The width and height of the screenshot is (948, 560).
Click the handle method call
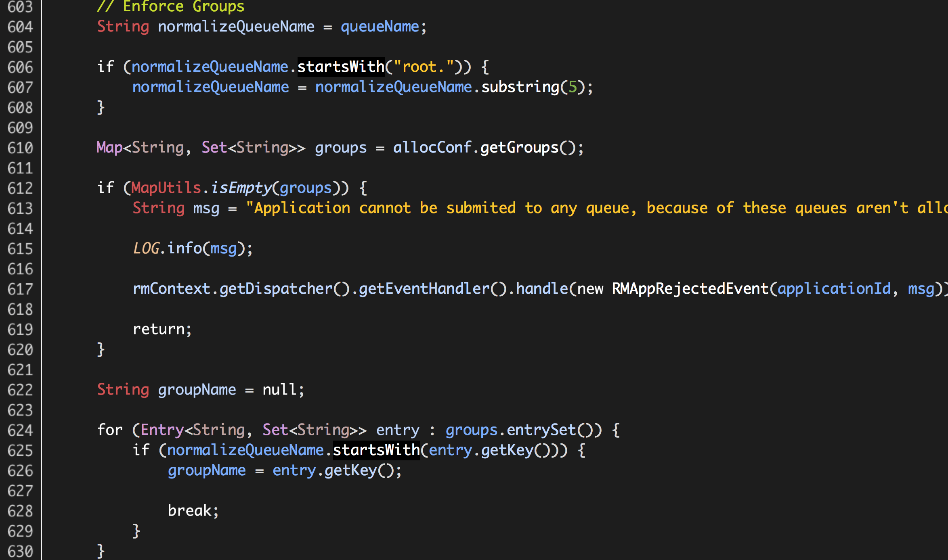pyautogui.click(x=542, y=289)
